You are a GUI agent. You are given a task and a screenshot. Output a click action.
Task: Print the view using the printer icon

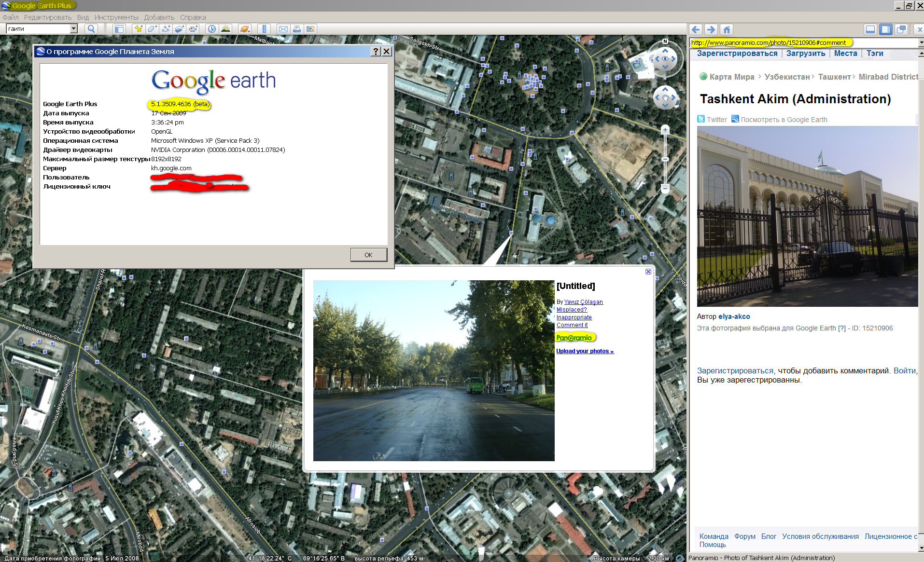[297, 29]
